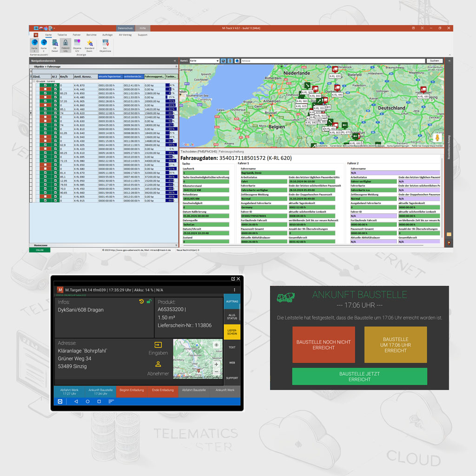Click the Suchen button next to the address field
This screenshot has height=476, width=476.
pyautogui.click(x=435, y=60)
